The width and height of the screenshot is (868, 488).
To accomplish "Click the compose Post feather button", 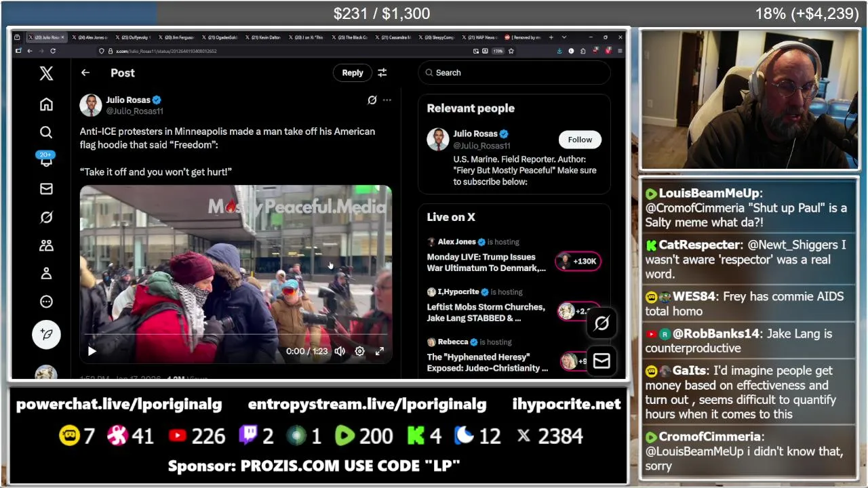I will [46, 334].
